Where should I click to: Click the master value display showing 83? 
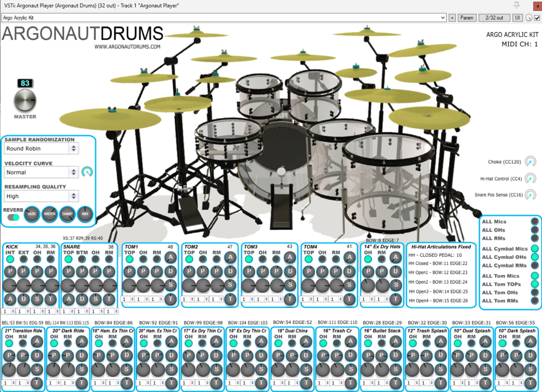coord(25,84)
